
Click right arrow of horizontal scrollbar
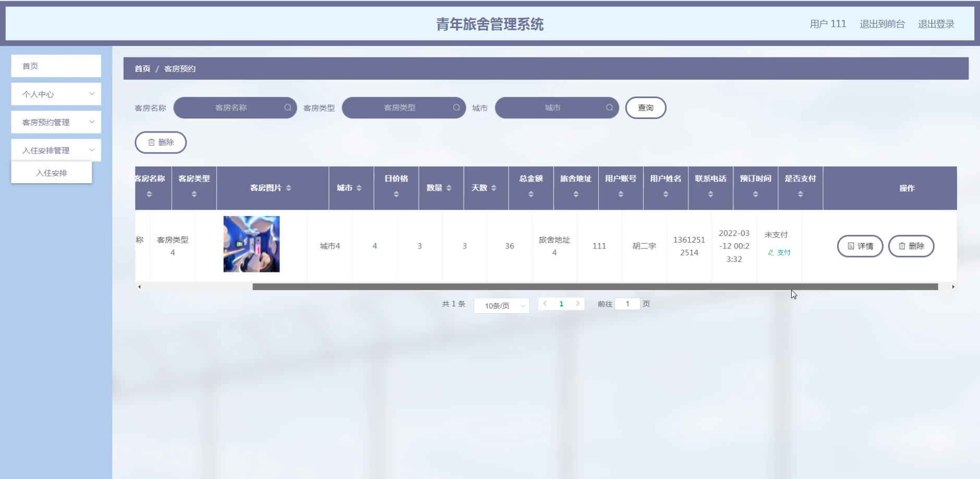pyautogui.click(x=953, y=286)
